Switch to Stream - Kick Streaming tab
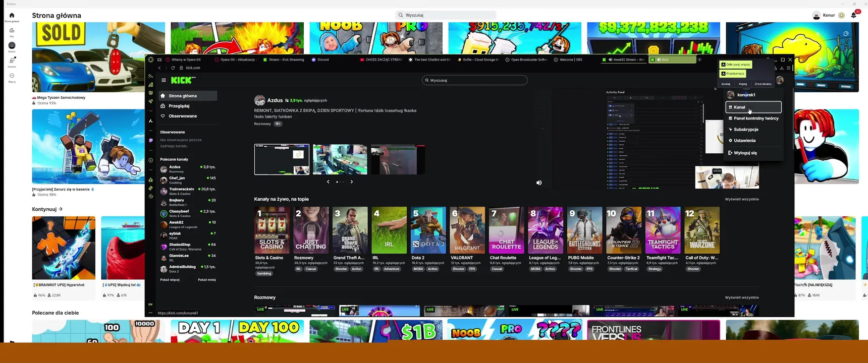868x363 pixels. (285, 59)
